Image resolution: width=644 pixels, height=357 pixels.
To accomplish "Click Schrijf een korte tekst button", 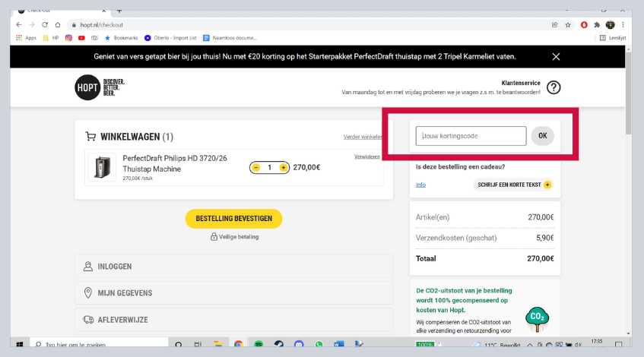I will coord(513,185).
